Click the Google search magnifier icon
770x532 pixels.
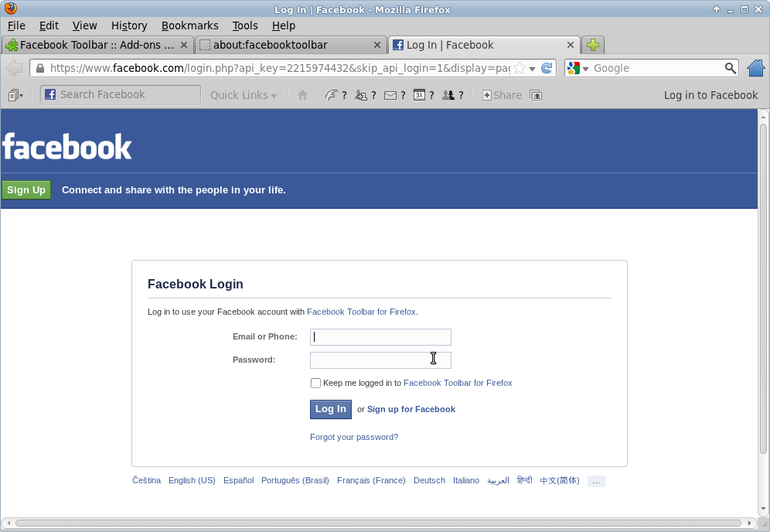pos(731,68)
